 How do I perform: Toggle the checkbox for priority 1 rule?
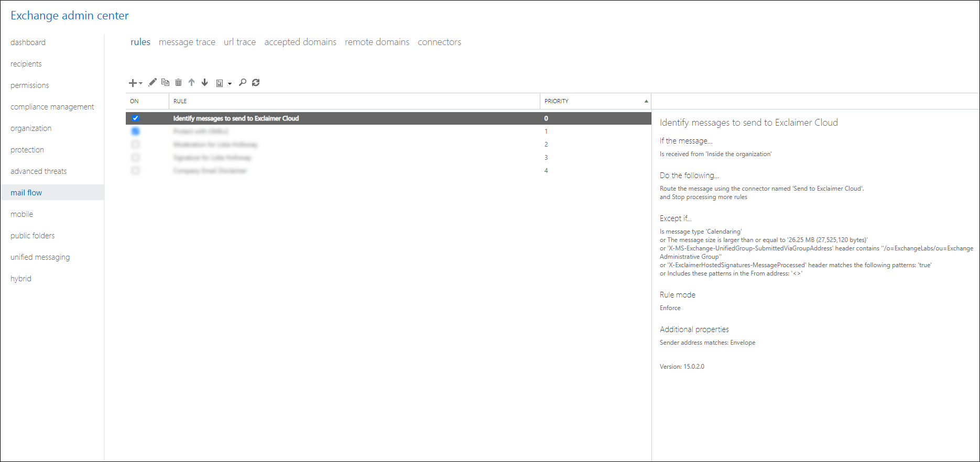click(136, 131)
